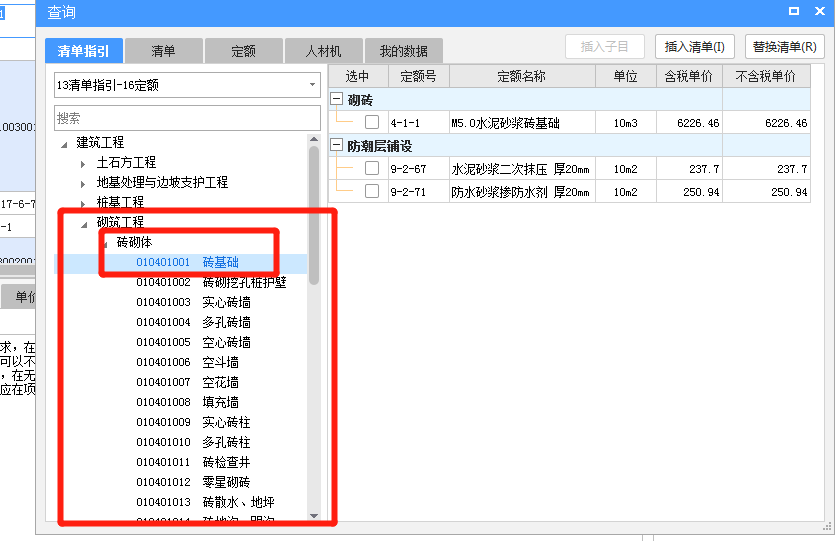
Task: Switch to the 清单指引 tab
Action: 84,51
